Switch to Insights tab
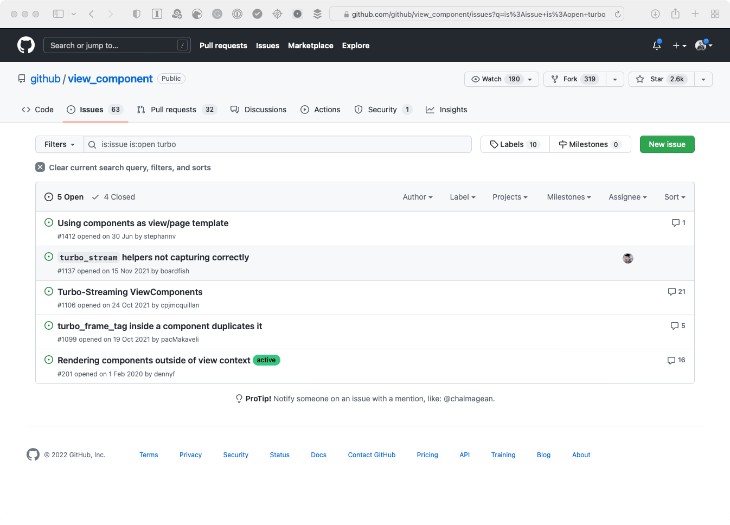 point(446,109)
